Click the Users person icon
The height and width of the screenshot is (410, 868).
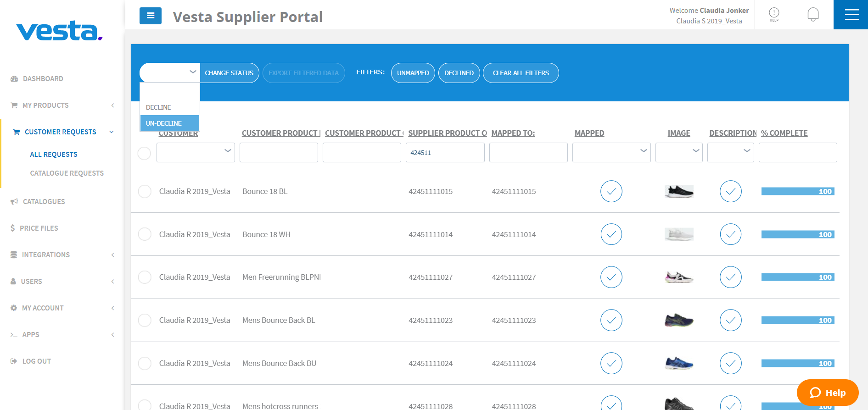point(13,282)
